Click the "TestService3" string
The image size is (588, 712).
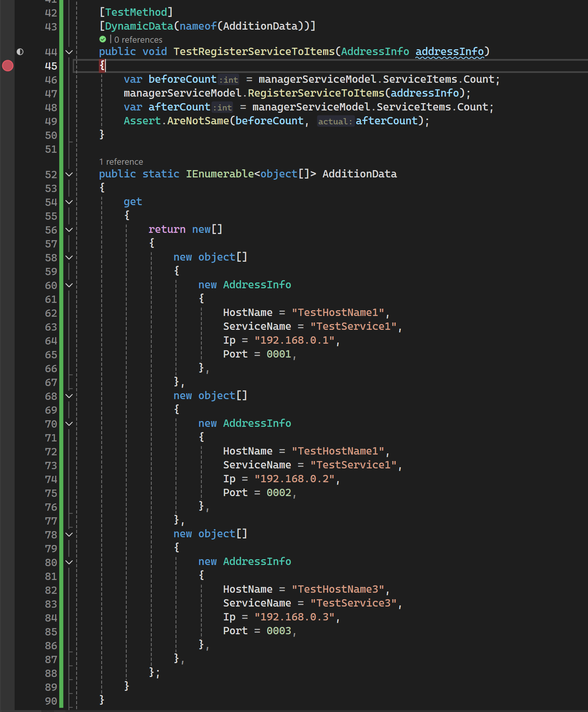coord(353,603)
